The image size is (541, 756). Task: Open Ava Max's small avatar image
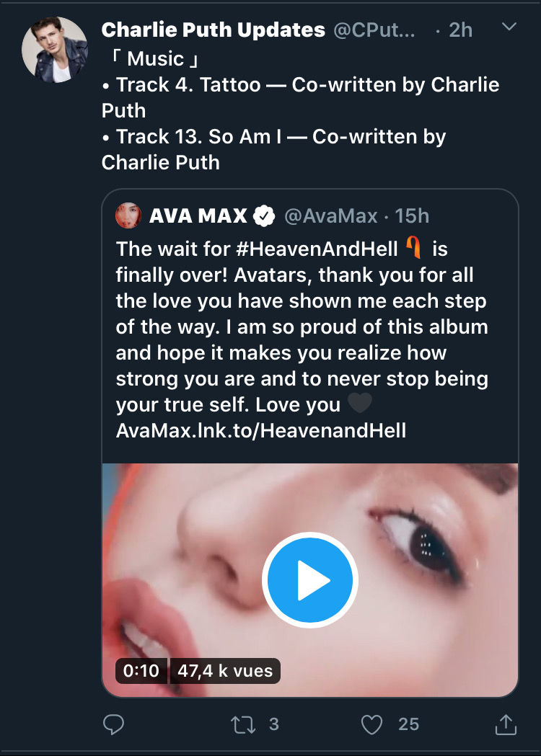pos(128,215)
